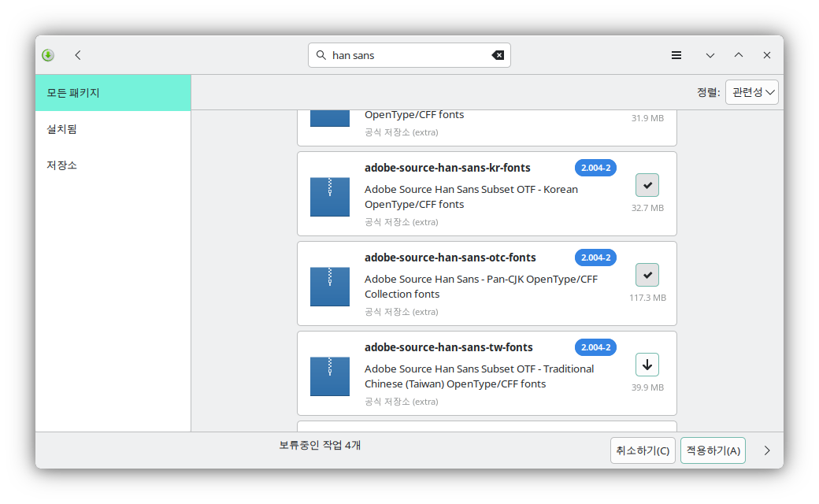Click the version badge of adobe-source-han-sans-otc-fonts

click(596, 258)
